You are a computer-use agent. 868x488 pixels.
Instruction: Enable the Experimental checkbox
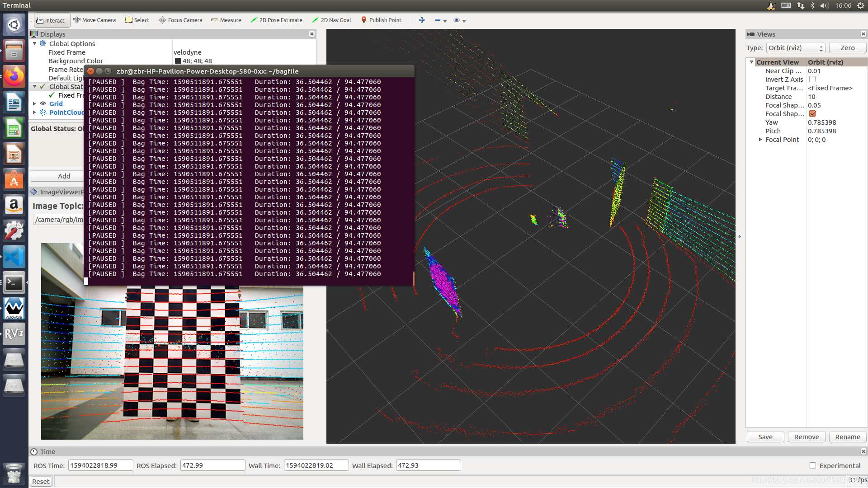pos(813,465)
